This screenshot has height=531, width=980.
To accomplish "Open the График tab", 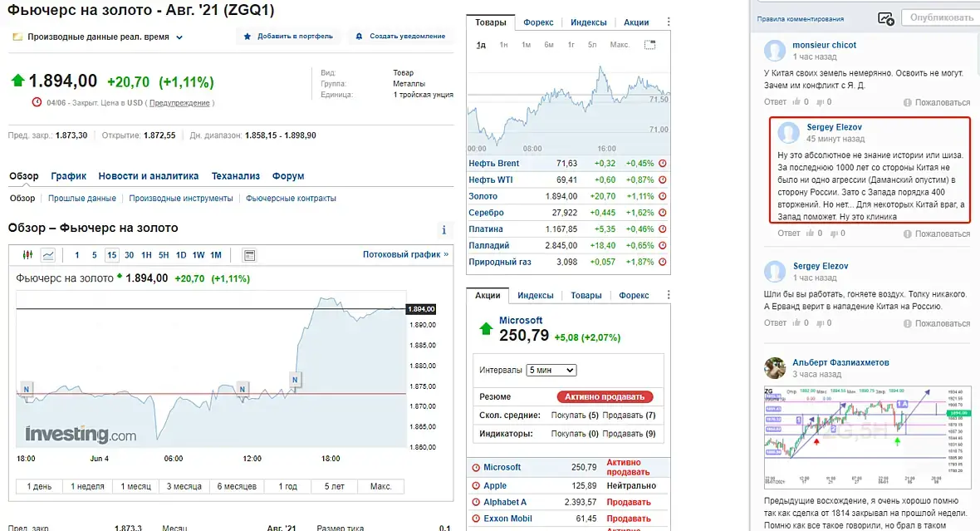I will tap(69, 176).
